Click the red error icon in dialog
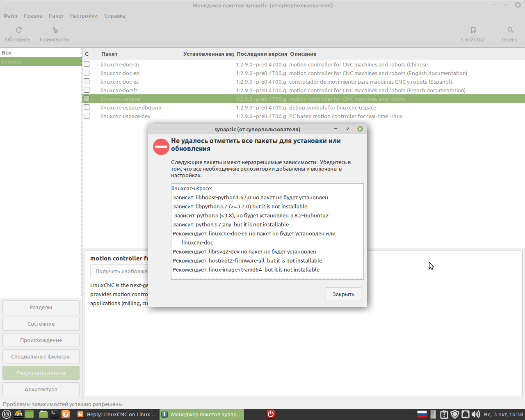Screen dimensions: 525x420 pyautogui.click(x=161, y=146)
